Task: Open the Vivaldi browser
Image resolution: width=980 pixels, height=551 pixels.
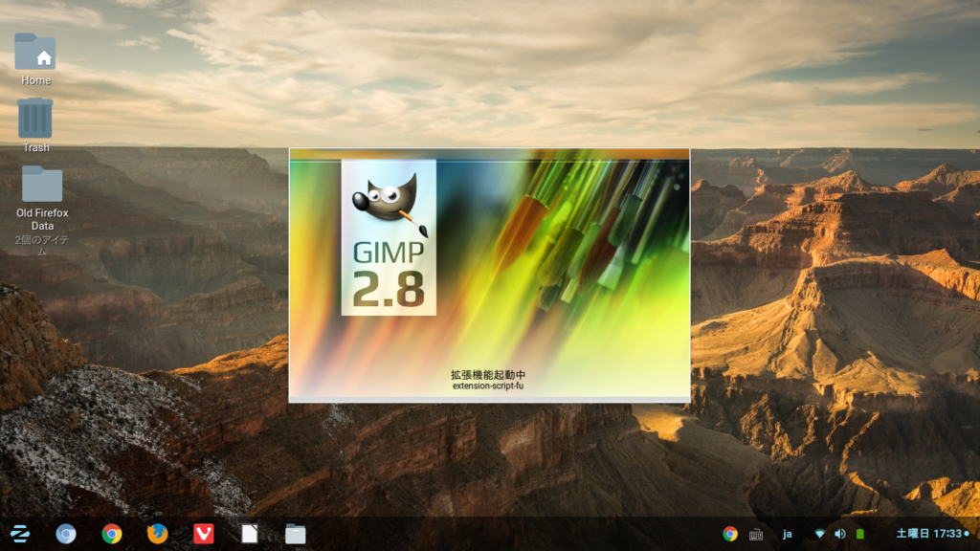Action: 202,535
